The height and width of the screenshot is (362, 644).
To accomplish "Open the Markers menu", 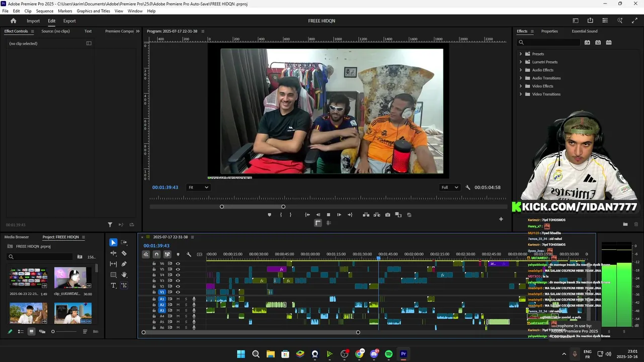I will (65, 11).
